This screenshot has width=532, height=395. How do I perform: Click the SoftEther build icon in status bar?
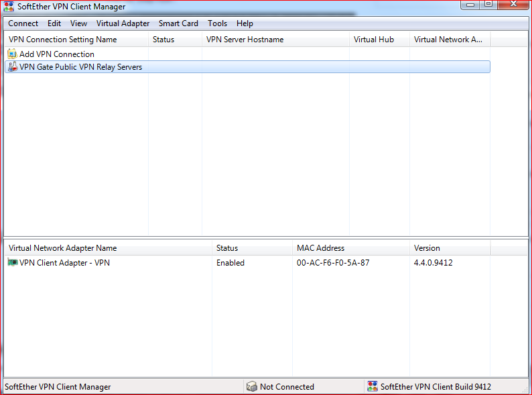pos(372,386)
